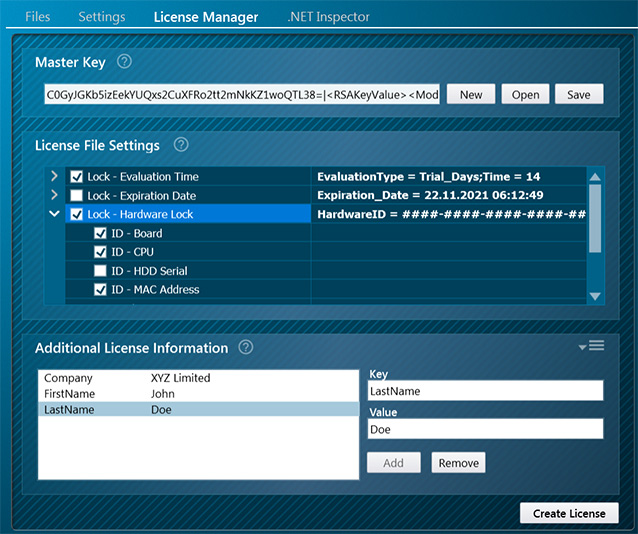The width and height of the screenshot is (638, 534).
Task: Click the scroll down arrow in license settings
Action: click(595, 296)
